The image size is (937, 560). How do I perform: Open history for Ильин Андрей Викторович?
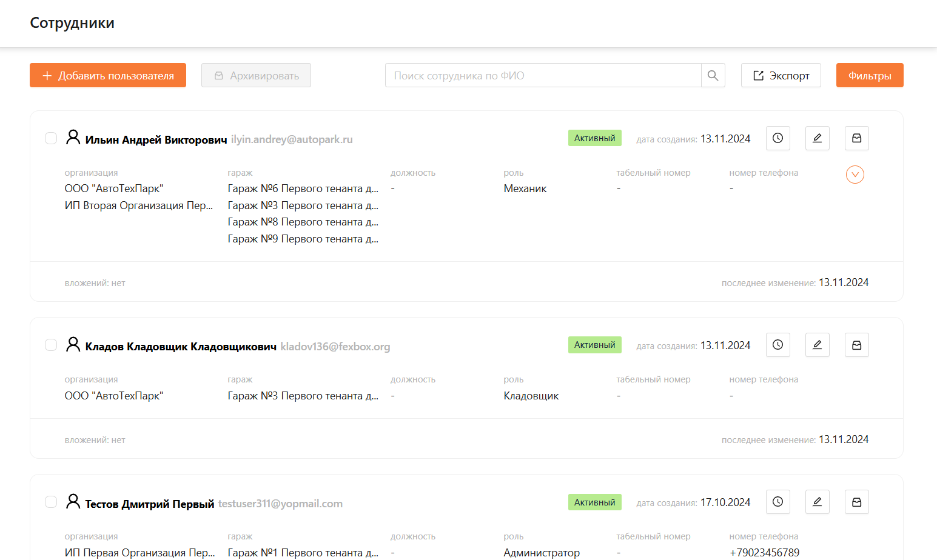[777, 138]
